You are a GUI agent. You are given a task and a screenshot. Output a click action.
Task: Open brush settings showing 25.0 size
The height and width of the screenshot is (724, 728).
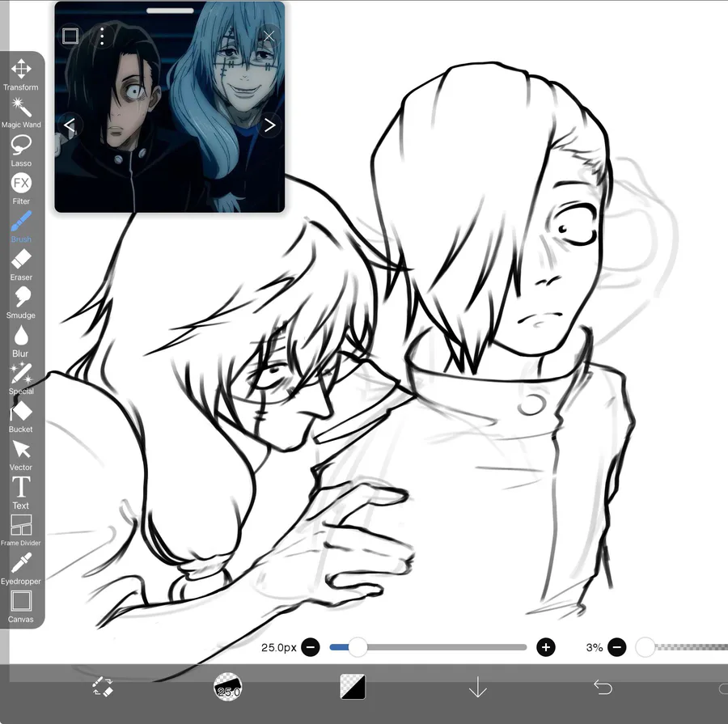point(227,686)
